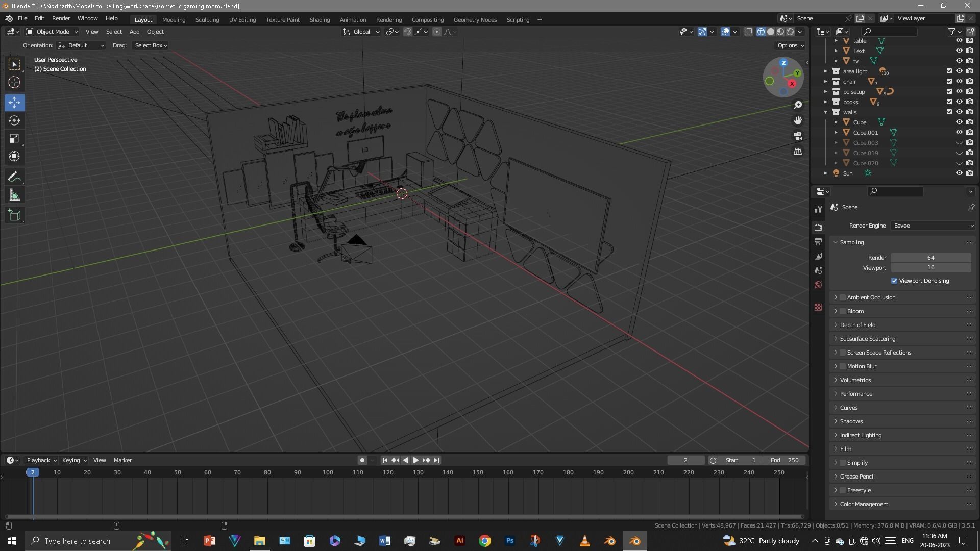Click the play animation button
980x551 pixels.
pos(415,460)
